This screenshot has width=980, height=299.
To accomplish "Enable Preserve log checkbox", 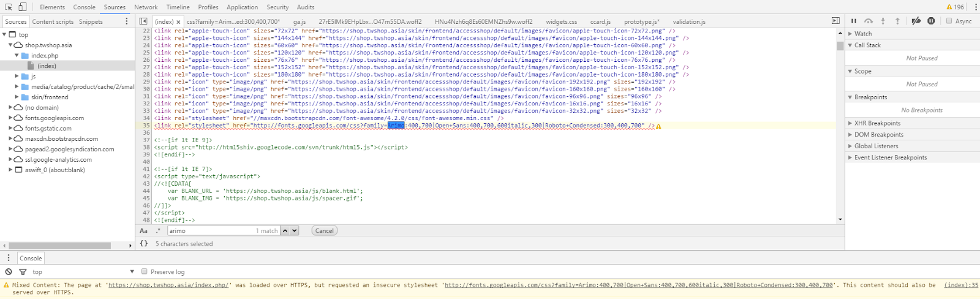I will [x=145, y=271].
